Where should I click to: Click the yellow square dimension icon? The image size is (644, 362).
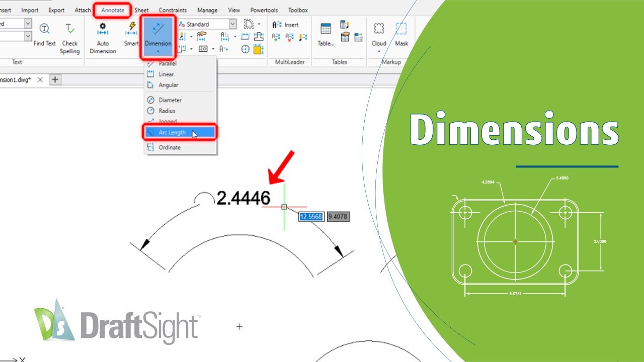click(x=258, y=49)
